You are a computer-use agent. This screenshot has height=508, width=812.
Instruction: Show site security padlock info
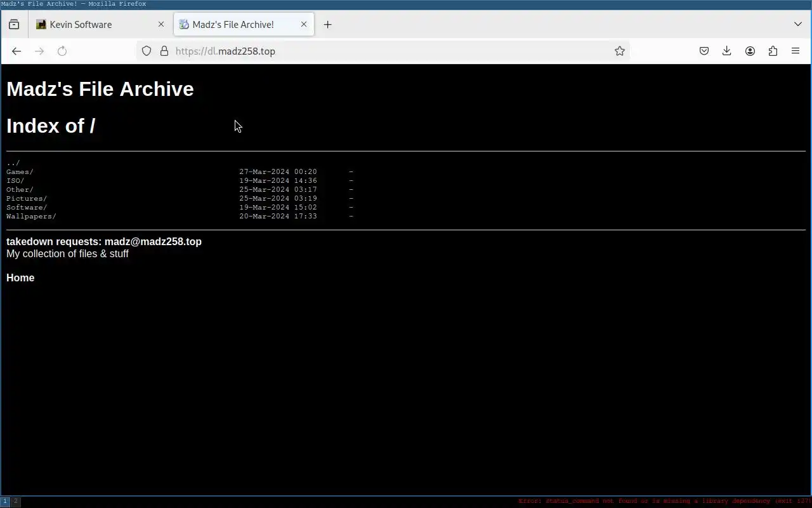164,51
